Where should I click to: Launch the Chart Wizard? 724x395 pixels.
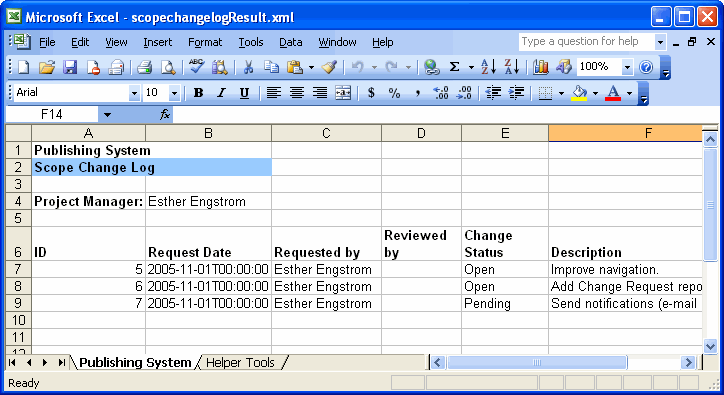coord(541,67)
